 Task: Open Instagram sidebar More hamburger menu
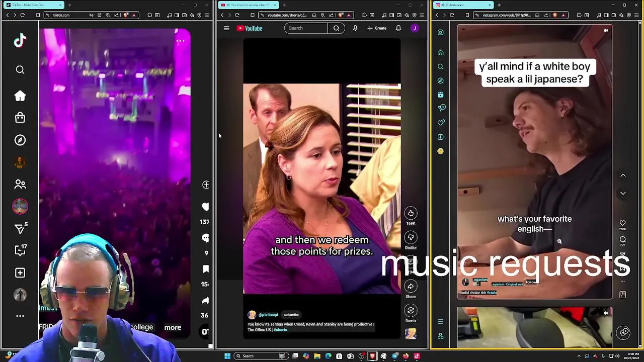(440, 322)
